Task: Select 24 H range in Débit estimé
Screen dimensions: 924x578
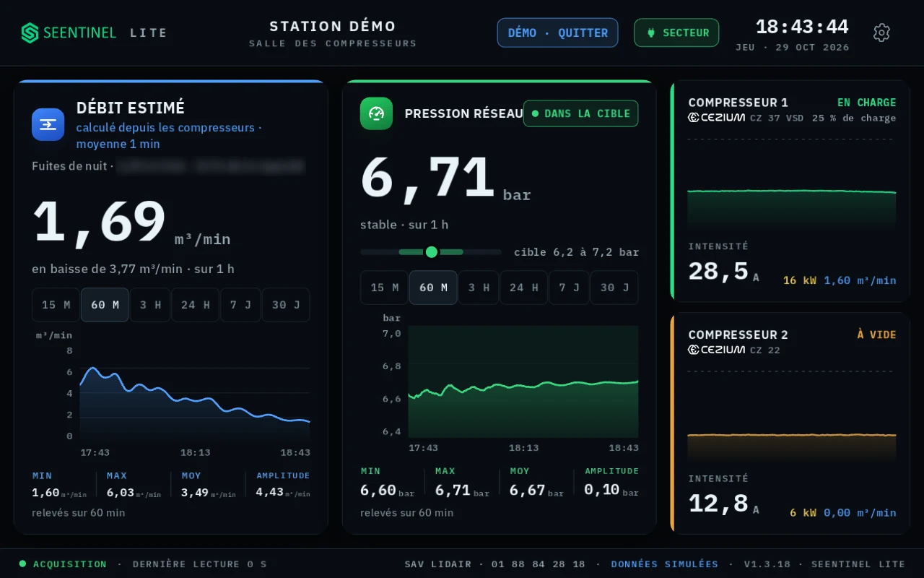Action: tap(196, 305)
